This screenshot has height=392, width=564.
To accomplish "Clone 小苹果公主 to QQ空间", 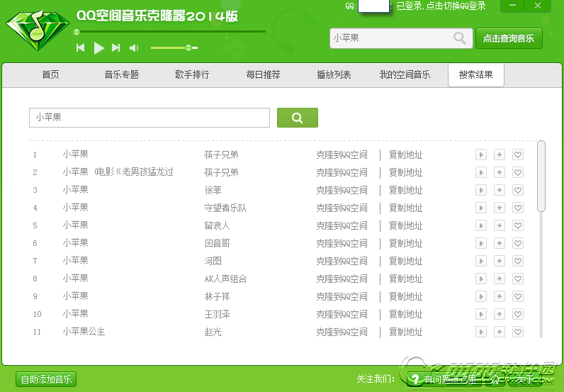I will click(342, 332).
